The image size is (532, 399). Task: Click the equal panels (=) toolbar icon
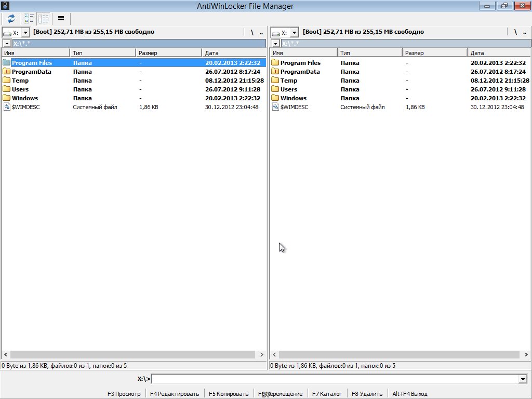pos(61,19)
